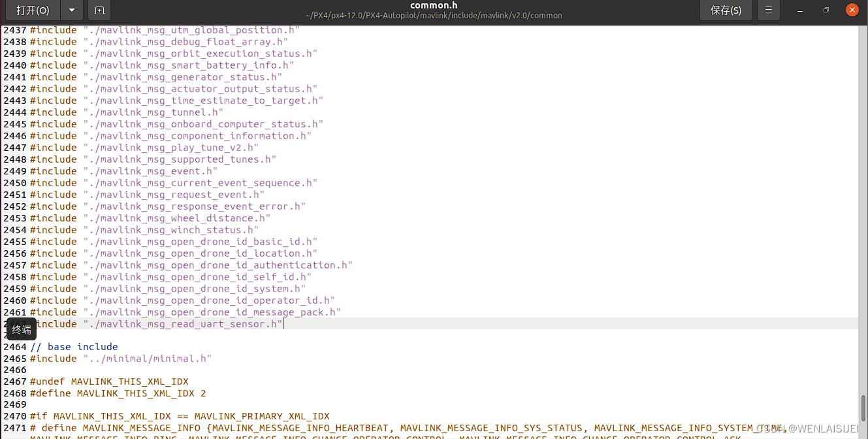Click the mavlink_msg_winch_status.h include
Image resolution: width=868 pixels, height=439 pixels.
pos(144,230)
